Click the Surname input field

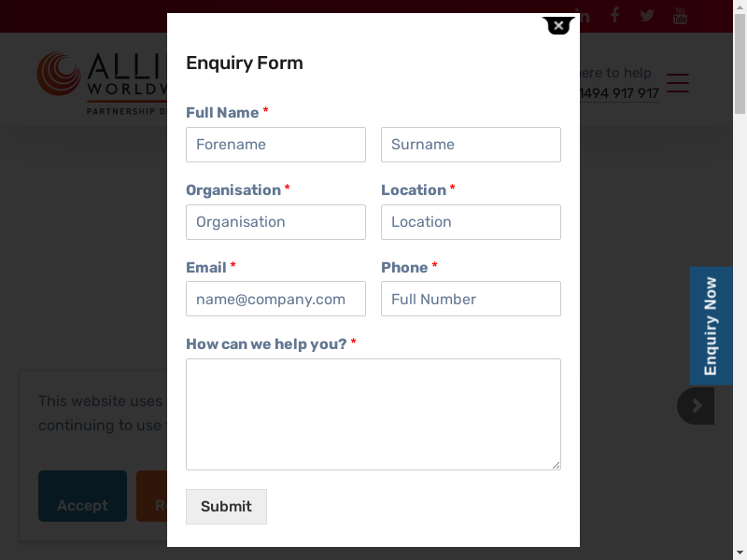pos(471,145)
